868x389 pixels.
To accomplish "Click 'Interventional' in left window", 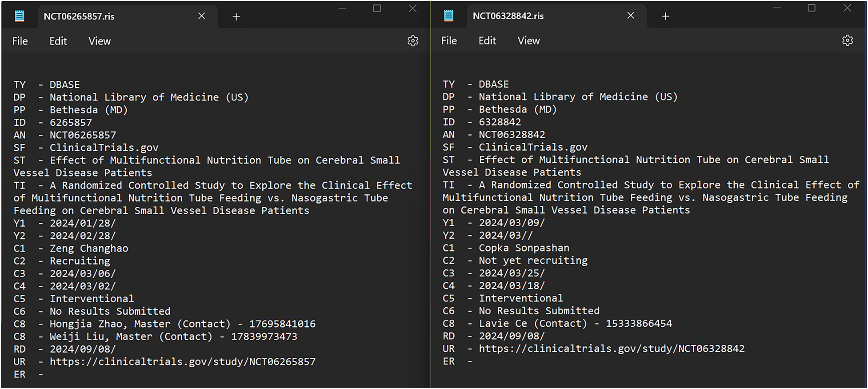I will (x=92, y=299).
